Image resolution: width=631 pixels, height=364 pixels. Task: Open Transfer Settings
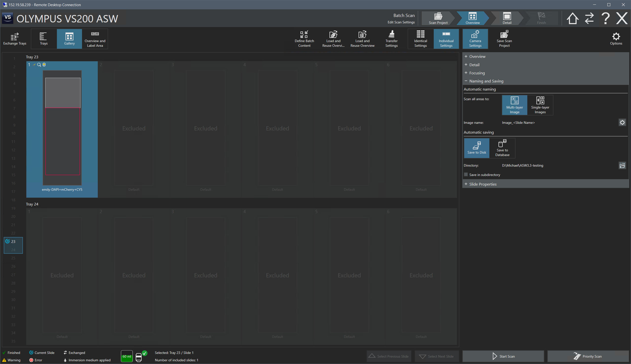point(391,39)
